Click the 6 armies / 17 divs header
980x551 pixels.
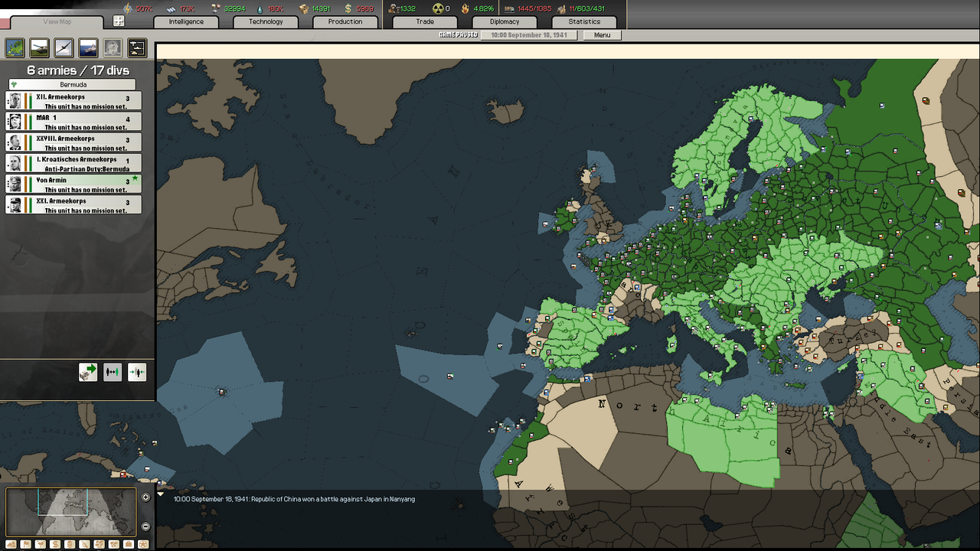pyautogui.click(x=78, y=70)
